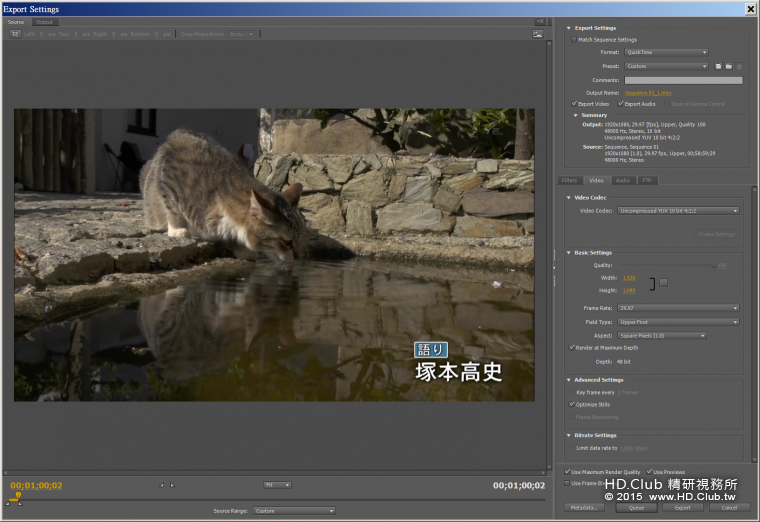Click the Import Preset folder icon
760x522 pixels.
[728, 66]
